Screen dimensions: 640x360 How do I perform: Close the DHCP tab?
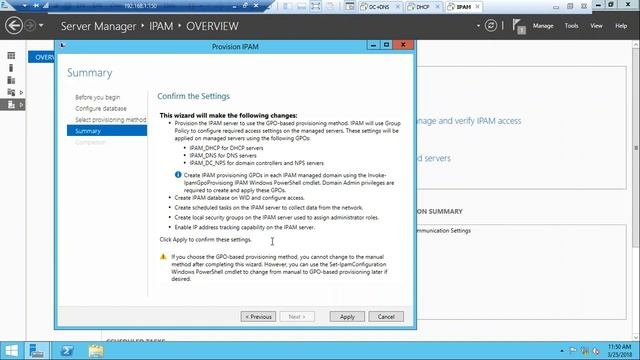[438, 7]
